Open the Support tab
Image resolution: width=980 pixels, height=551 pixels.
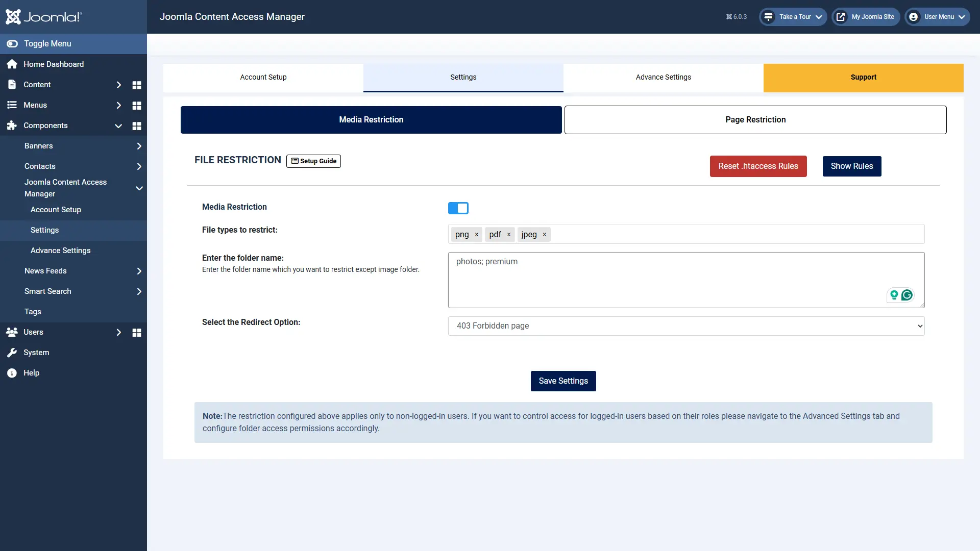point(864,78)
